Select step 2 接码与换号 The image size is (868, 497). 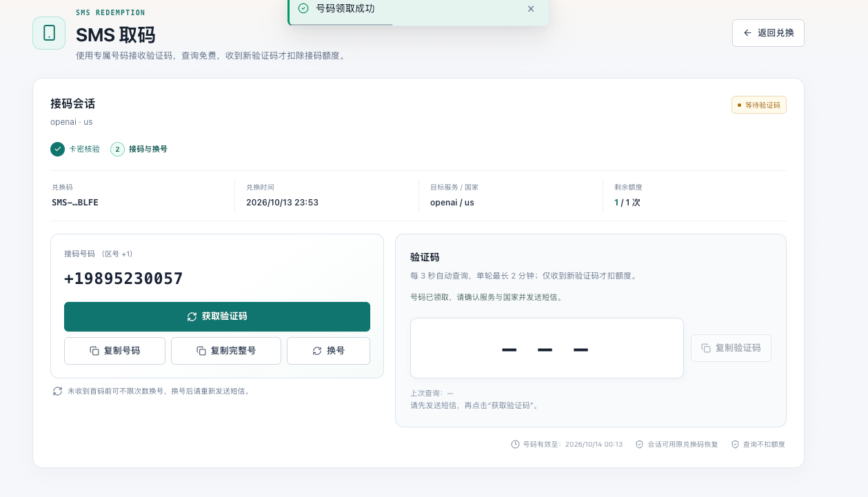click(139, 149)
